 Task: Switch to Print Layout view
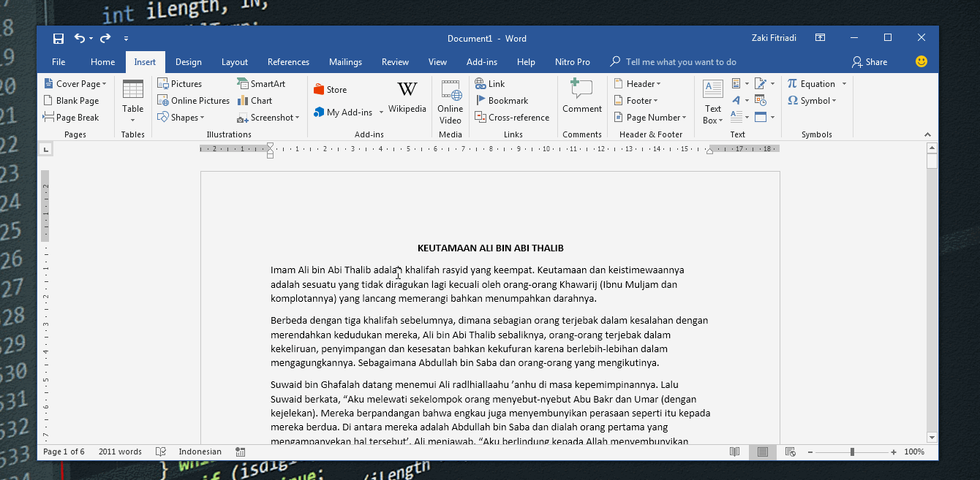click(761, 452)
